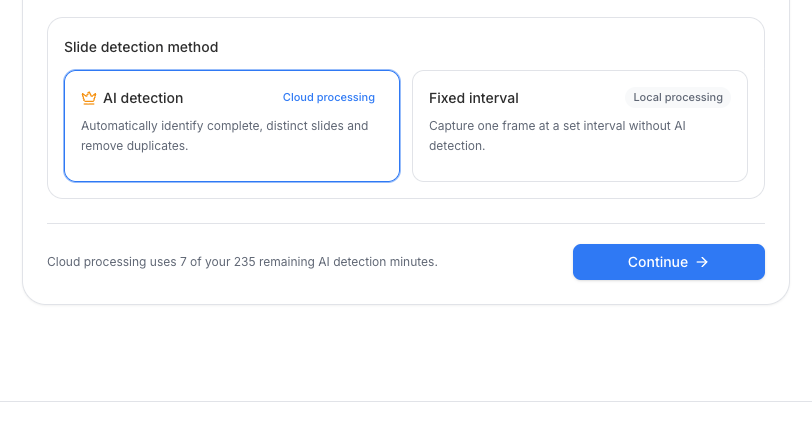Click the Cloud processing badge

tap(329, 97)
